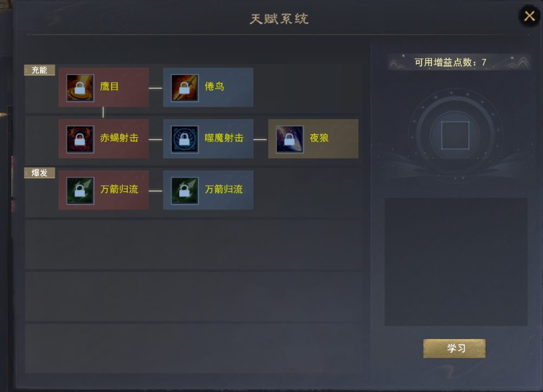The height and width of the screenshot is (392, 543).
Task: Click the 赤蝎射击 skill icon
Action: (80, 139)
